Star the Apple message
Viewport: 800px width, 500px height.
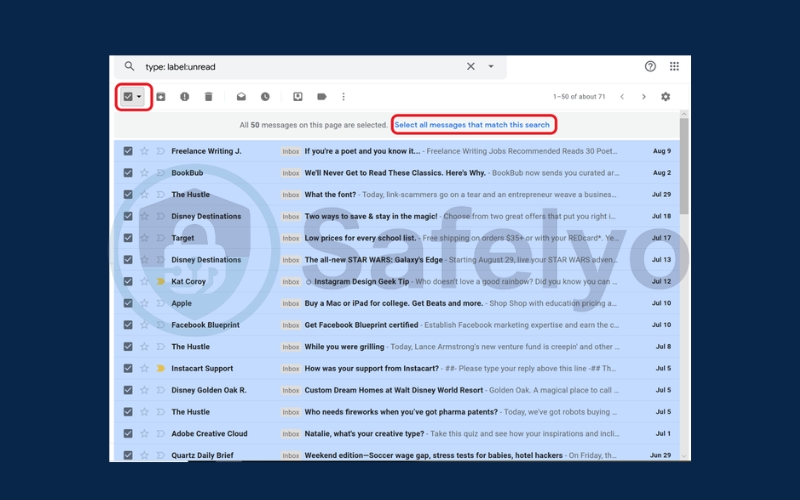click(144, 303)
